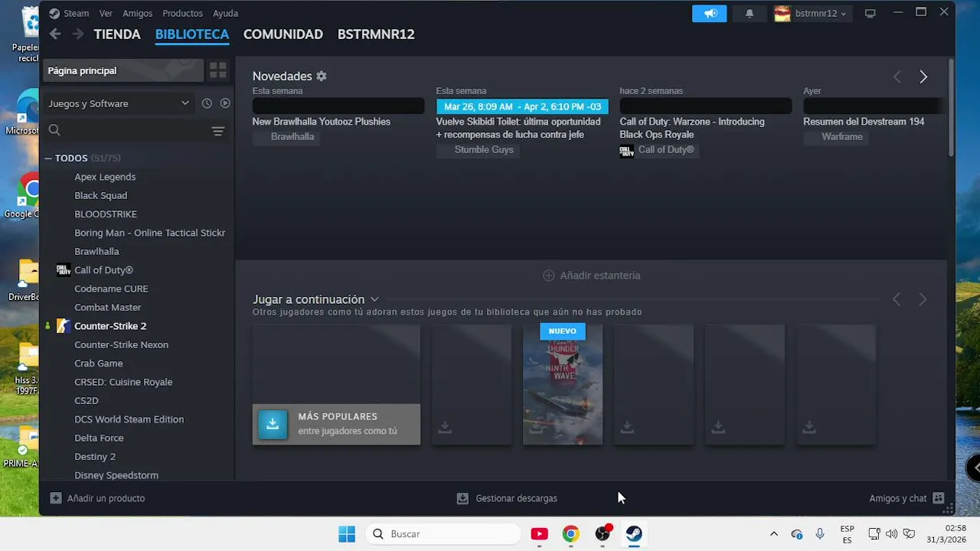Open the Counter-Strike 2 game icon
This screenshot has width=980, height=551.
tap(64, 326)
